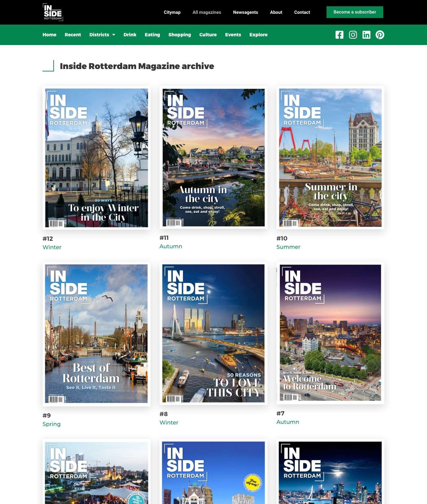Open the #12 Winter magazine cover

[x=97, y=158]
